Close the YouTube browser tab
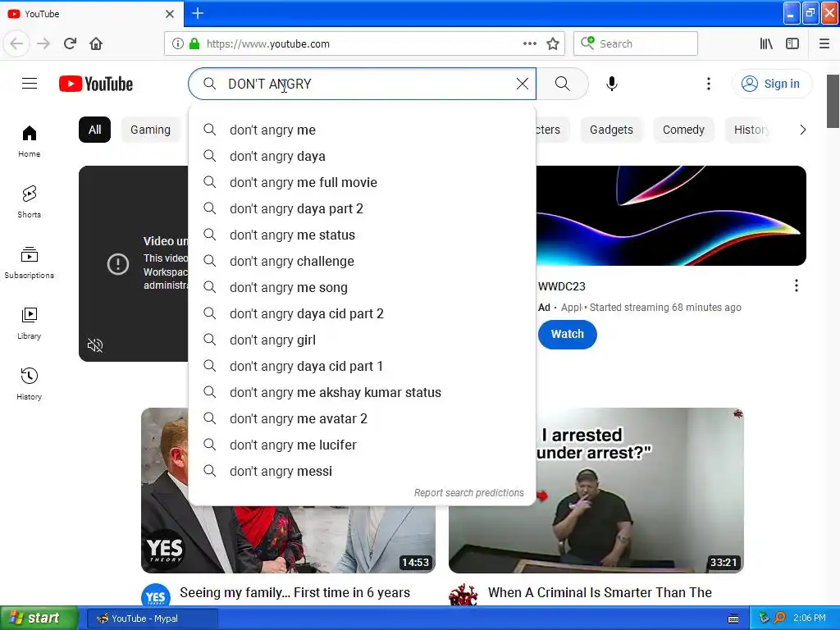 (170, 14)
